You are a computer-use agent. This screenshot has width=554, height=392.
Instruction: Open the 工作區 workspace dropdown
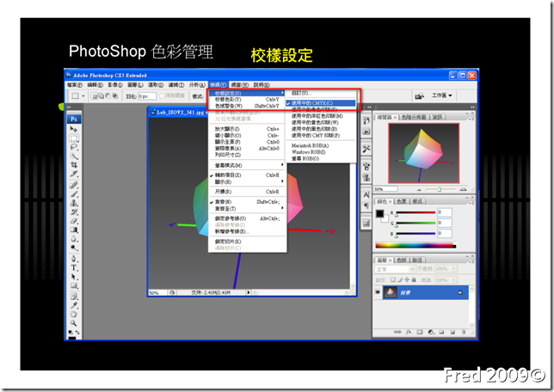[x=442, y=95]
